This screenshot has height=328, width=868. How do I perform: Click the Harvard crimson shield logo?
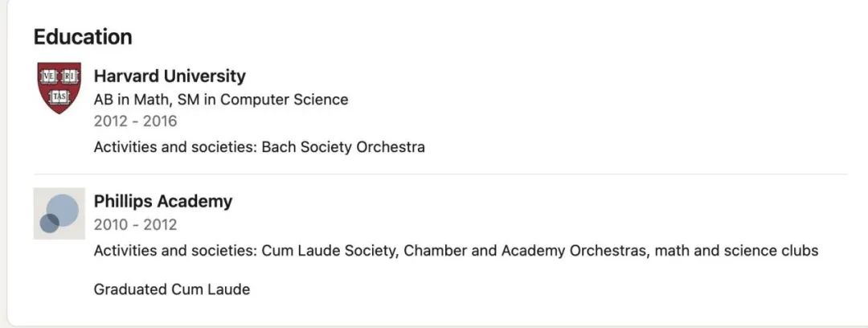pos(59,88)
